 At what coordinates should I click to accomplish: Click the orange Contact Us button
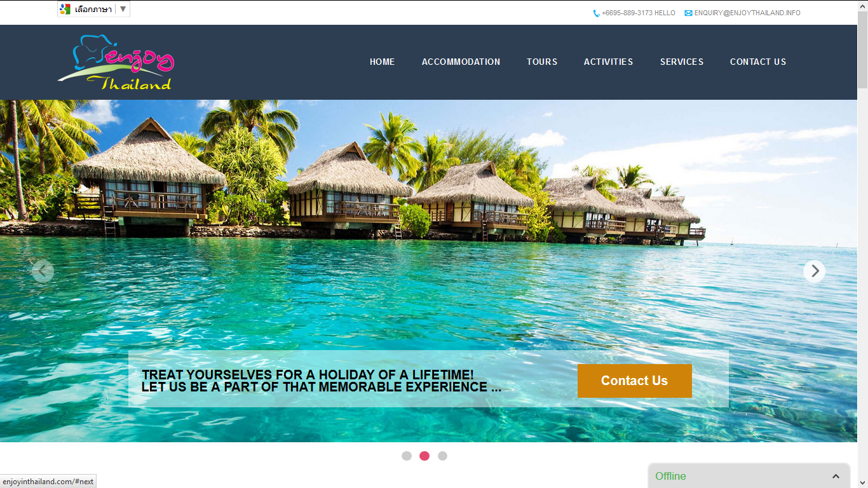pyautogui.click(x=634, y=381)
